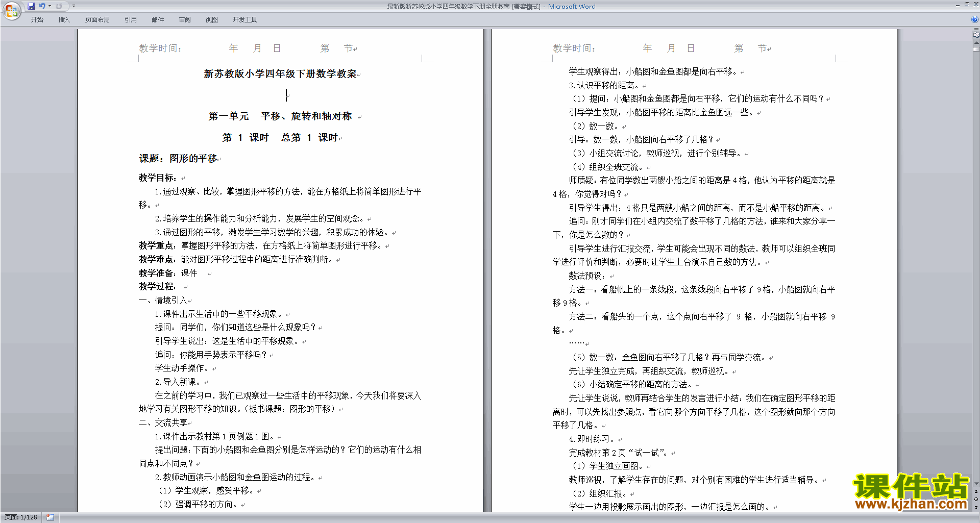This screenshot has height=523, width=980.
Task: Toggle the ruler icon above the scrollbar
Action: (976, 35)
